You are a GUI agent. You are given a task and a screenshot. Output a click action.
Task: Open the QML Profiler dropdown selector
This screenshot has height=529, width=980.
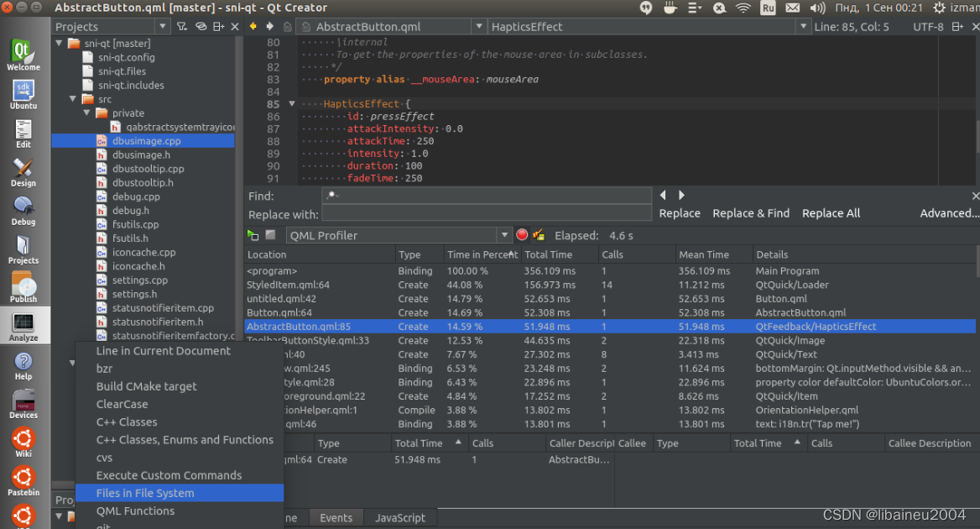pos(503,234)
